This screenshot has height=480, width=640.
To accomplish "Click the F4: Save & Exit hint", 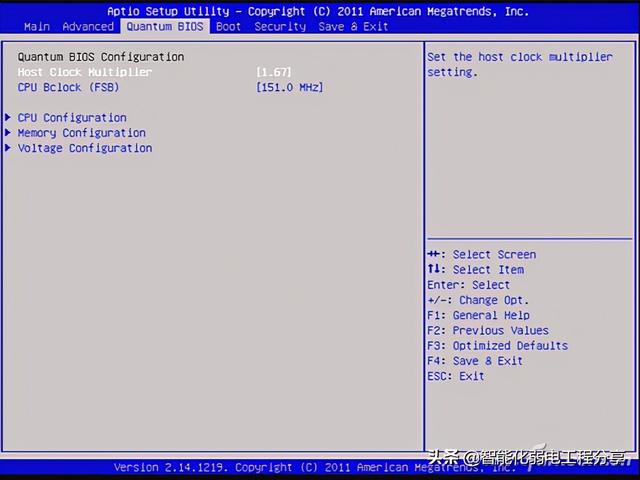I will pyautogui.click(x=475, y=361).
